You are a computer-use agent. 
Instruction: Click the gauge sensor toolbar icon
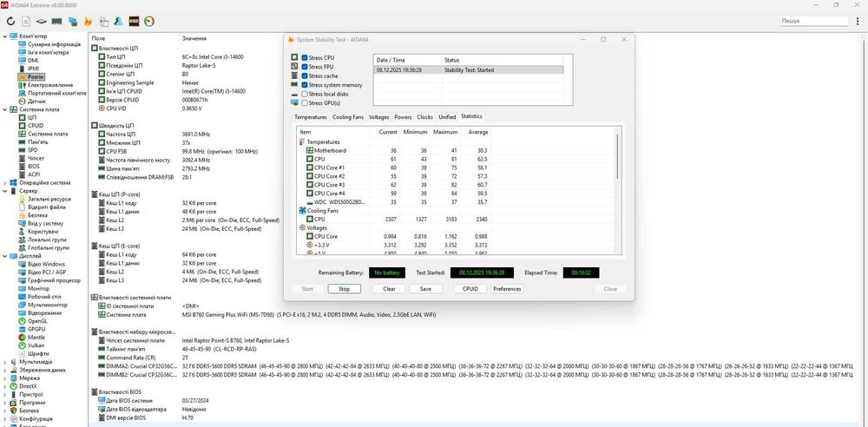pos(149,22)
